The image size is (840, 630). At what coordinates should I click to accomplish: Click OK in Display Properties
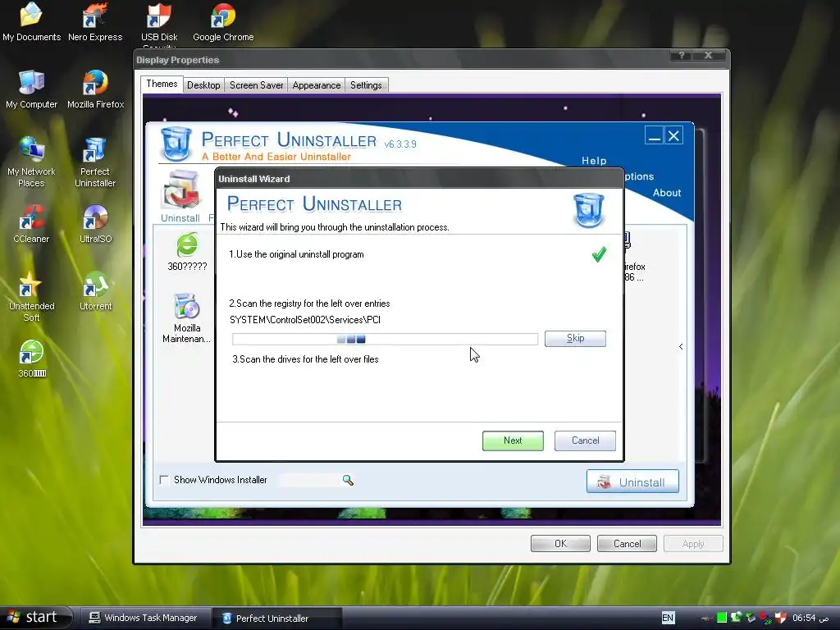560,544
